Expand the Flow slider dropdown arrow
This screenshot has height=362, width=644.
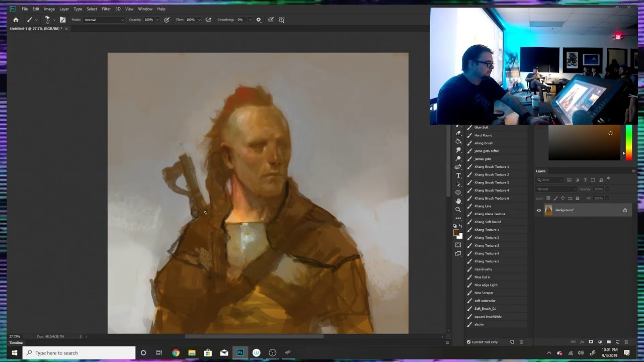pyautogui.click(x=199, y=20)
